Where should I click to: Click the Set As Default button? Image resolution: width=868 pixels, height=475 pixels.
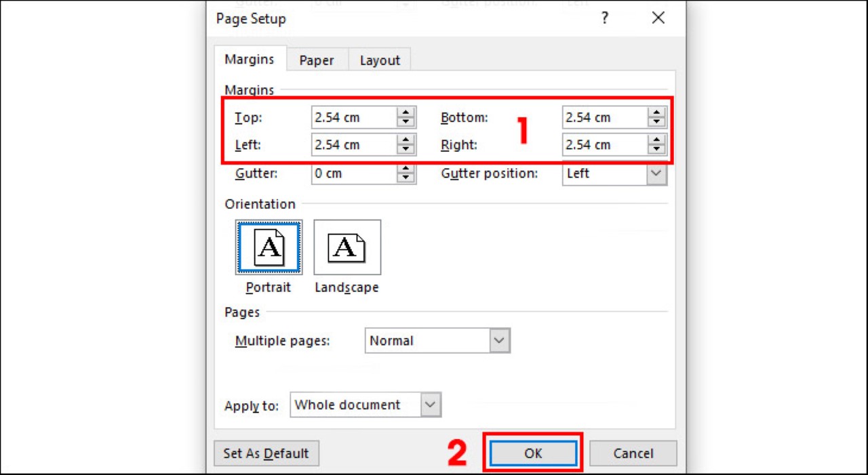click(x=266, y=453)
